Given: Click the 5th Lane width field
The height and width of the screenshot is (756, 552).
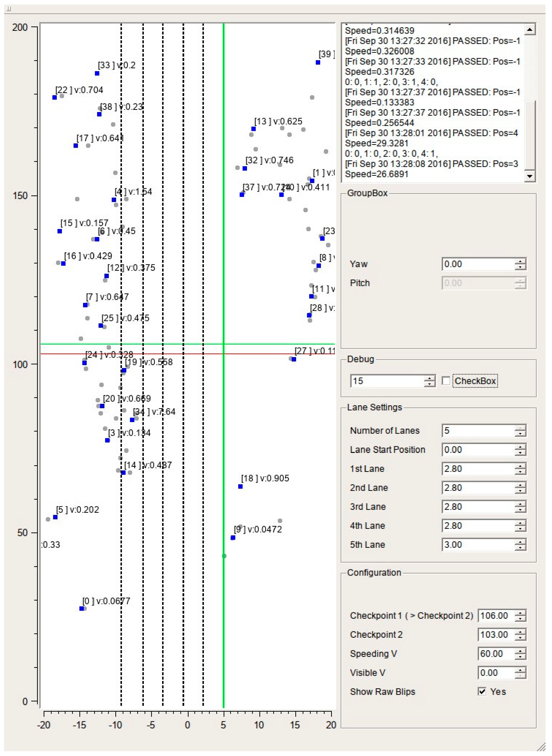Looking at the screenshot, I should click(478, 545).
